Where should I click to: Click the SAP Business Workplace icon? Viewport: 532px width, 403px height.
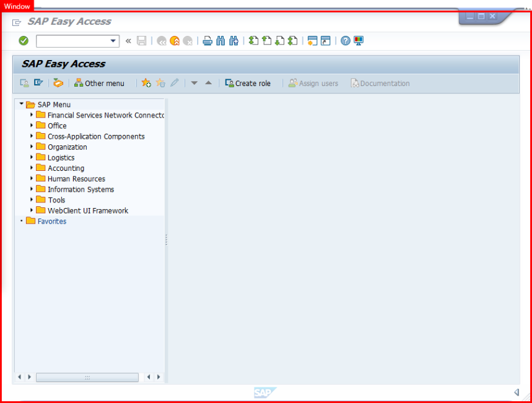pos(58,83)
